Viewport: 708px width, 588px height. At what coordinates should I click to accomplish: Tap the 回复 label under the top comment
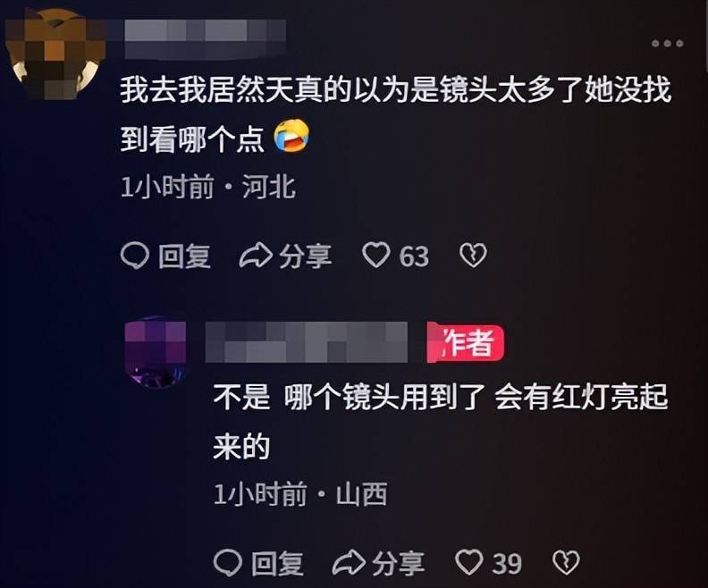pyautogui.click(x=184, y=256)
